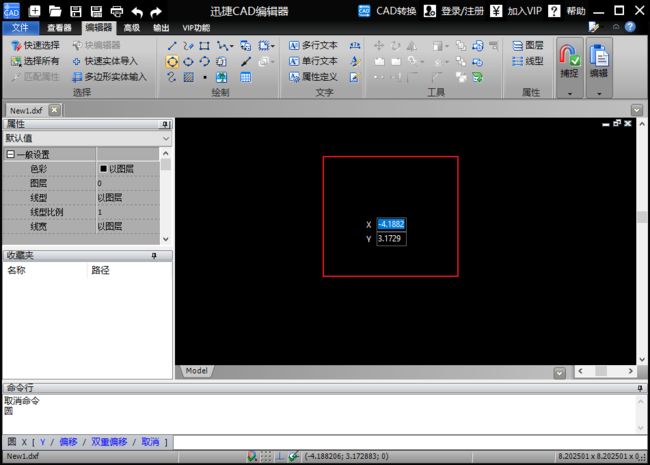Pin the 命令行 command line panel
This screenshot has height=465, width=650.
click(640, 388)
